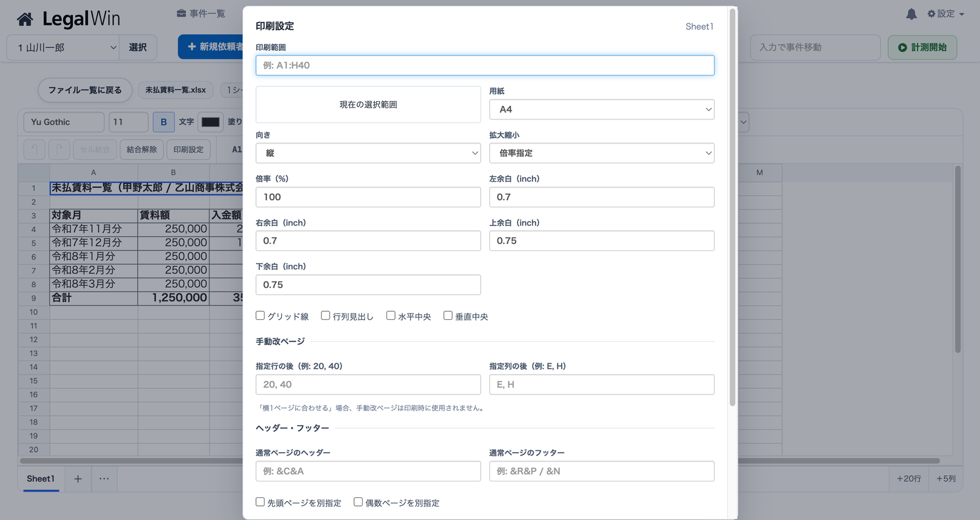This screenshot has width=980, height=520.
Task: Select the 合計 cell
Action: point(94,298)
